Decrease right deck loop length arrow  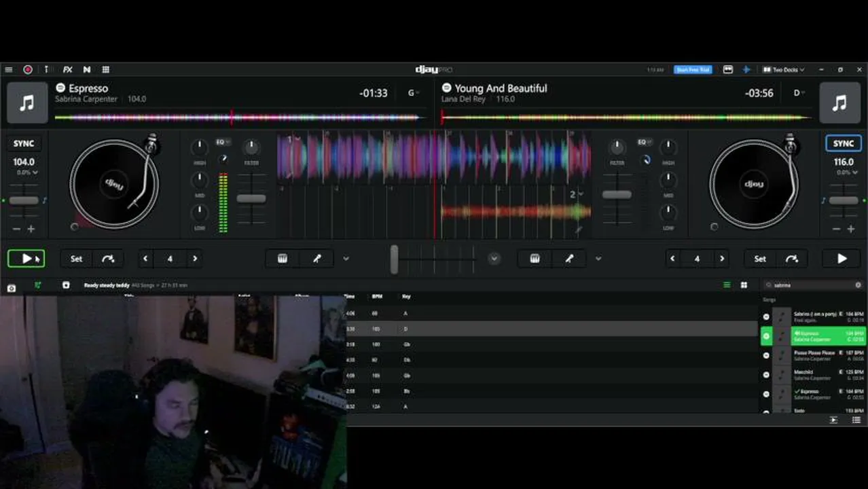coord(672,258)
